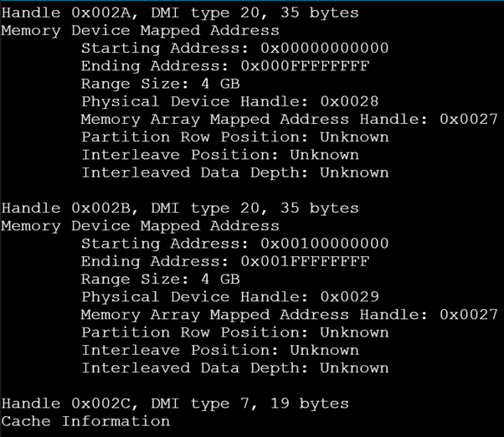Click the ending address value 0x000FFFFFFFF
The width and height of the screenshot is (504, 437).
305,66
